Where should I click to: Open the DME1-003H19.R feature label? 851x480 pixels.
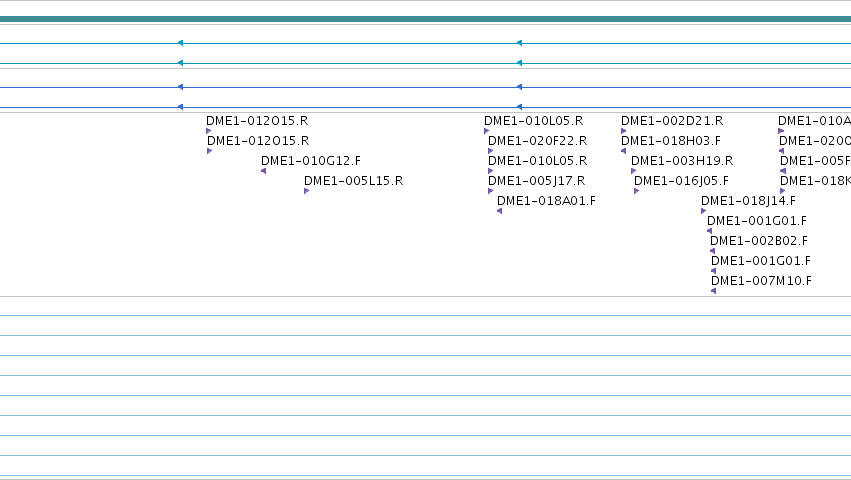click(682, 161)
